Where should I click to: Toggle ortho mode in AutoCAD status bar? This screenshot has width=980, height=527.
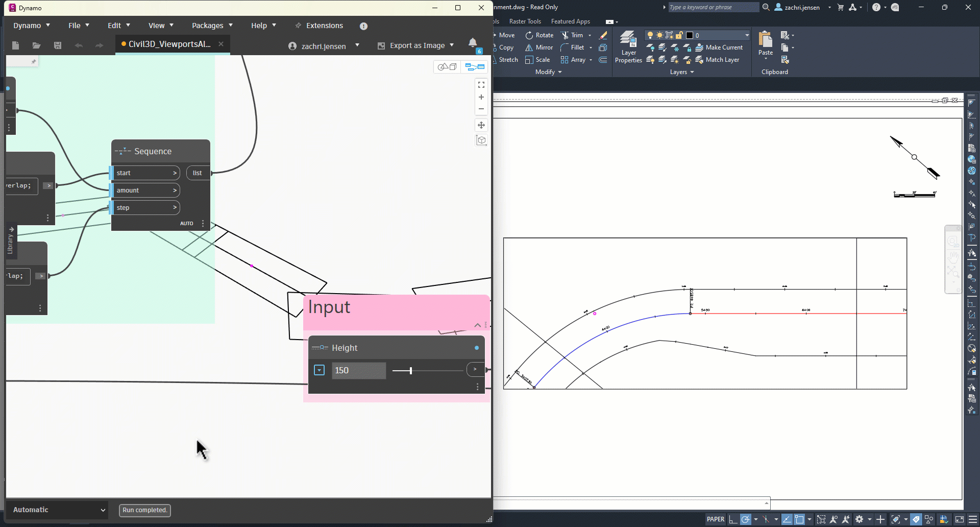tap(733, 519)
